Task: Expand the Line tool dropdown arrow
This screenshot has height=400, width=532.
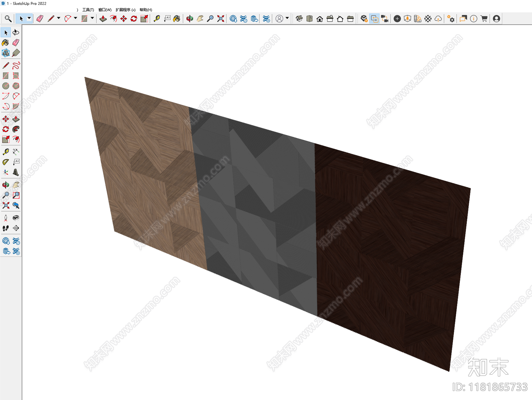Action: tap(59, 19)
